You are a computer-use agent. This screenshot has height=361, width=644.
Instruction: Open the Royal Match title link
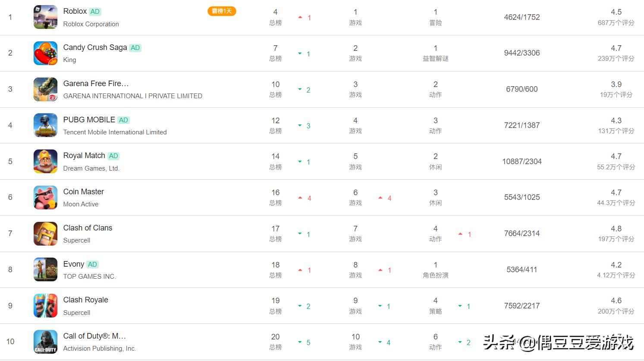(84, 156)
